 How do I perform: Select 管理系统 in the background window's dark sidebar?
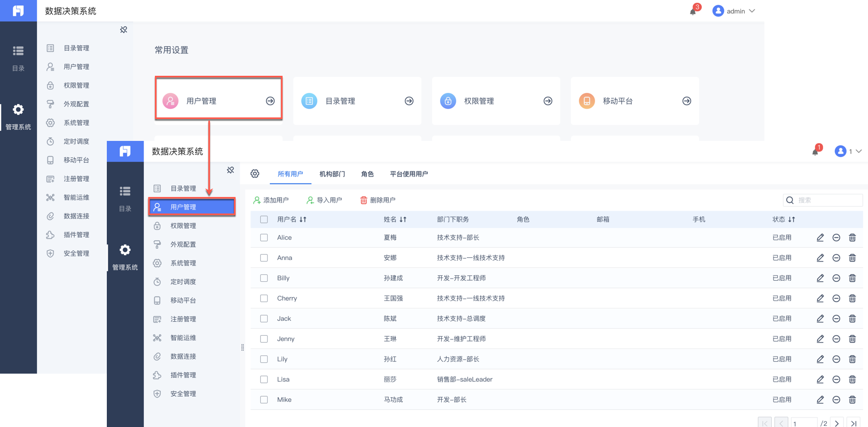[18, 117]
